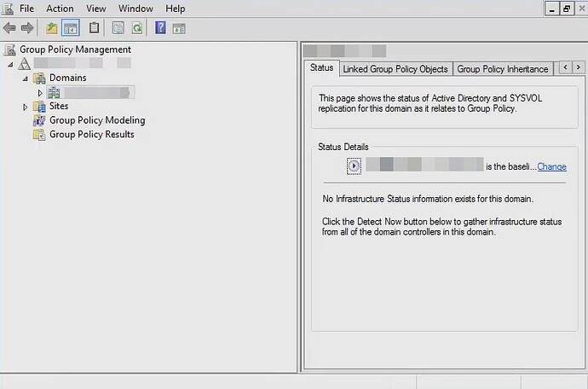Select Group Policy Management root label
The width and height of the screenshot is (588, 389).
point(75,49)
